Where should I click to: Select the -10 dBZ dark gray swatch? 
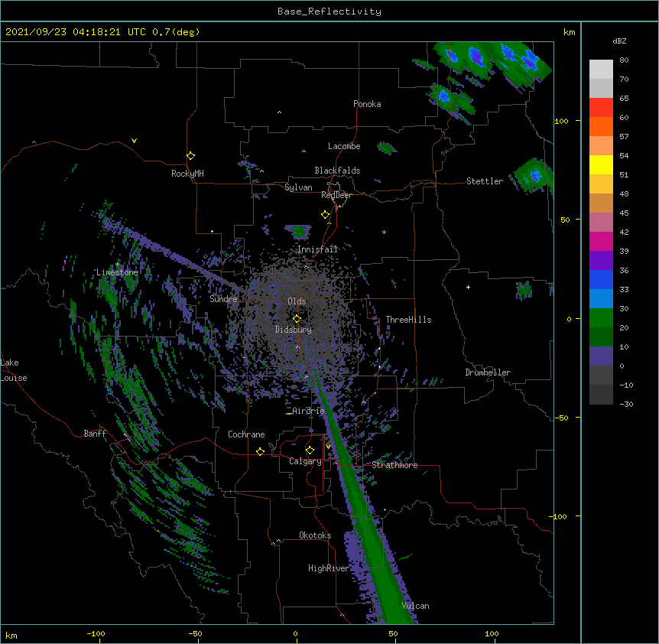point(601,395)
